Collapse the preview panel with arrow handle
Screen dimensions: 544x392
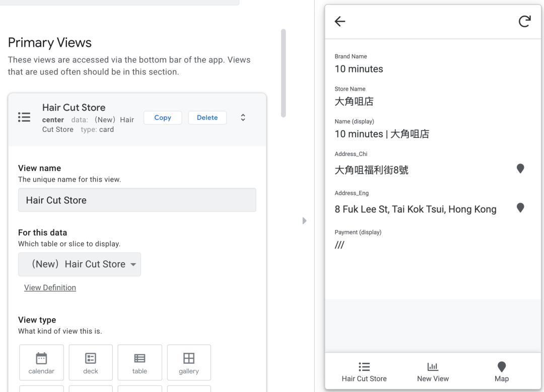(x=303, y=220)
